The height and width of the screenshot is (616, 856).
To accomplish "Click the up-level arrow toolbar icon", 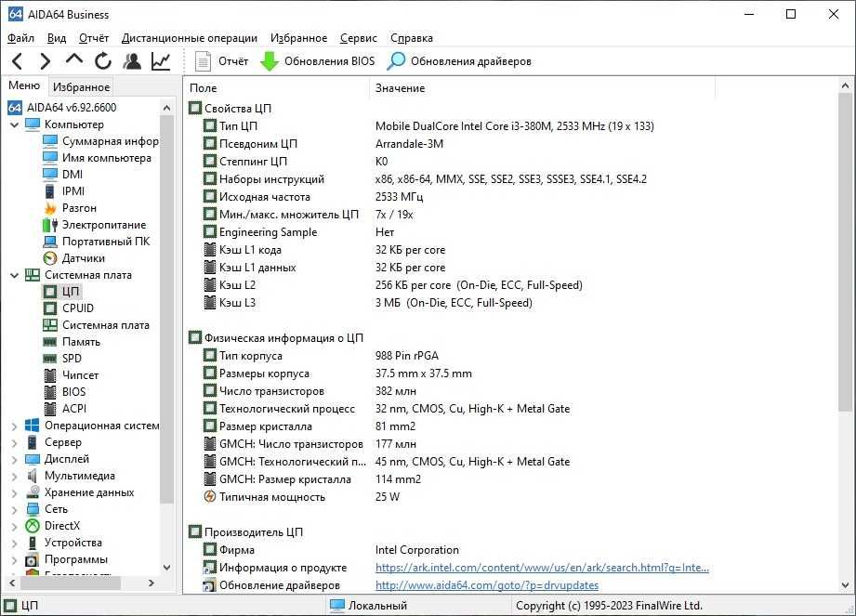I will (x=74, y=59).
